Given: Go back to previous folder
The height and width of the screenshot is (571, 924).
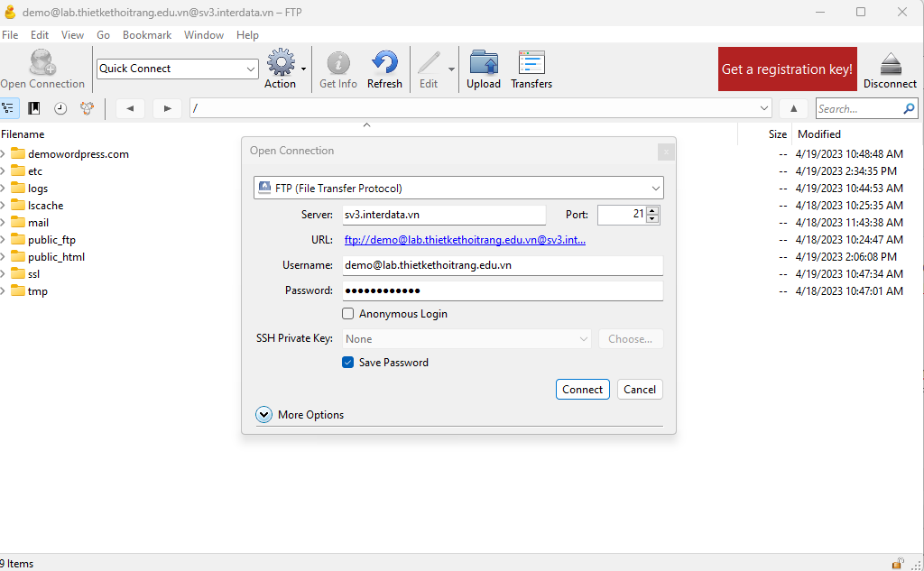Looking at the screenshot, I should coord(130,108).
